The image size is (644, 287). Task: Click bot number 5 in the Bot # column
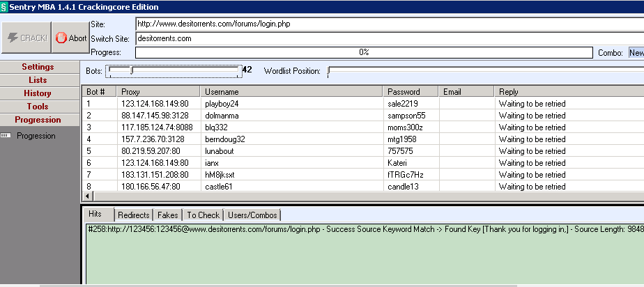(89, 151)
